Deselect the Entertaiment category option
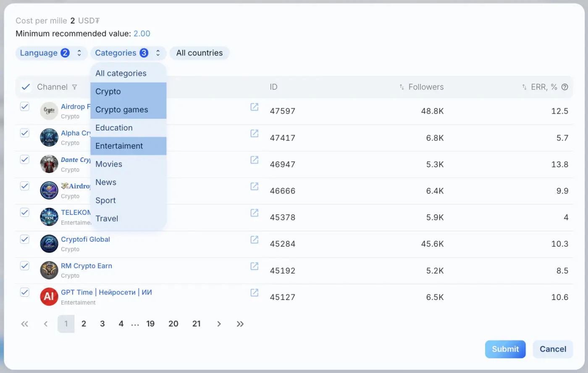588x373 pixels. tap(128, 146)
